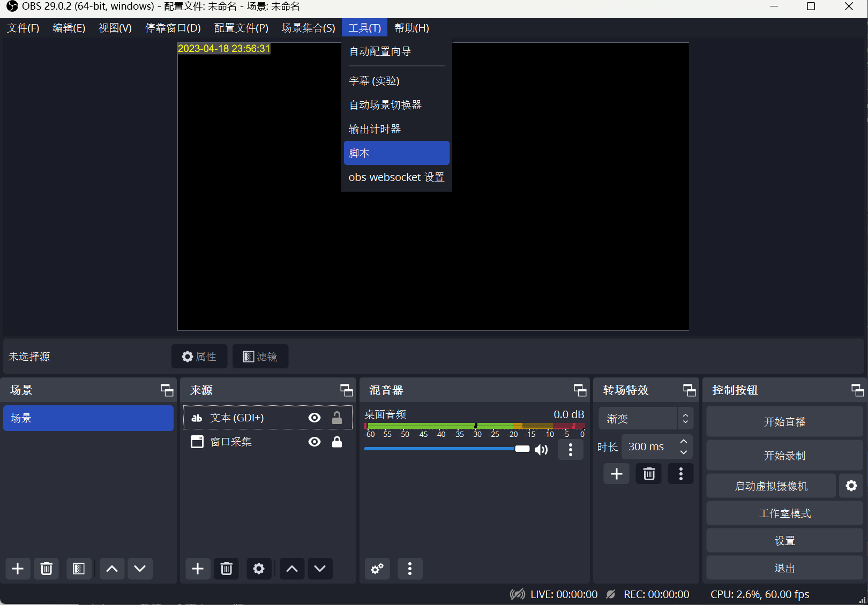The image size is (868, 605).
Task: Click the 属性 properties button
Action: click(199, 357)
